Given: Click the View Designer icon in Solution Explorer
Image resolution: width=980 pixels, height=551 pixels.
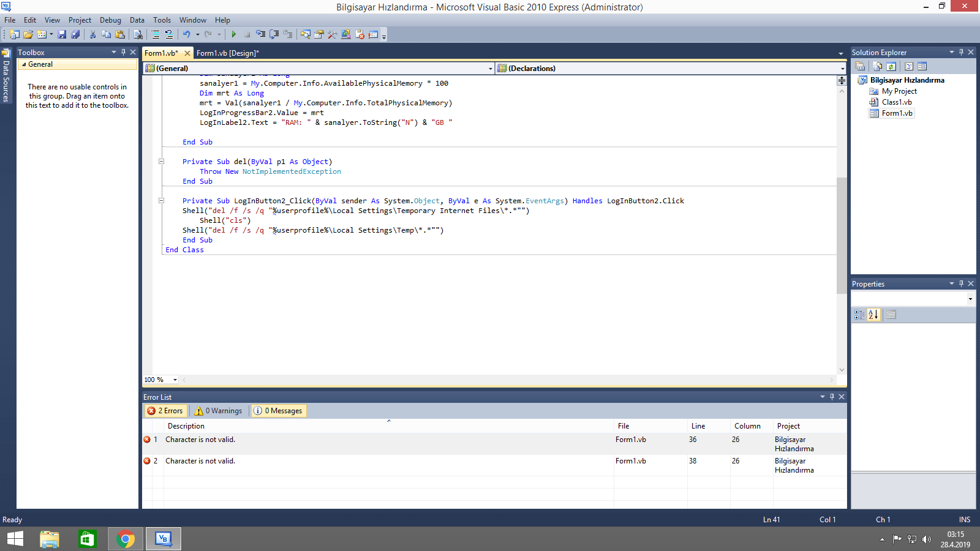Looking at the screenshot, I should (922, 66).
